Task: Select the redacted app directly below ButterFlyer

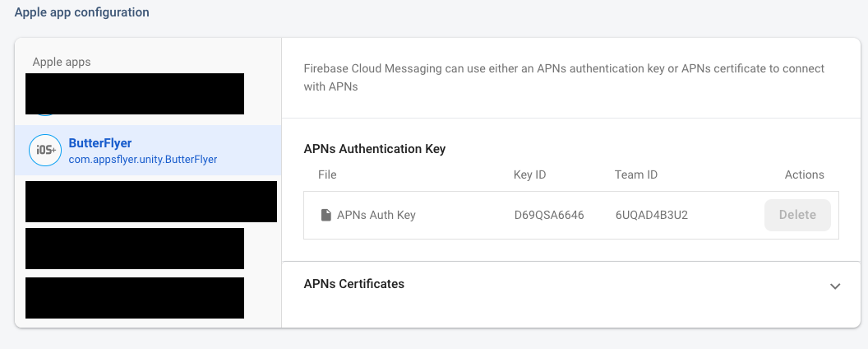Action: coord(150,202)
